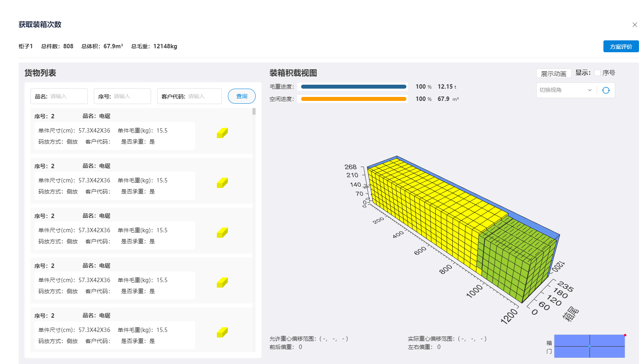
Task: Open the 切换视角 view angle dropdown
Action: [565, 90]
